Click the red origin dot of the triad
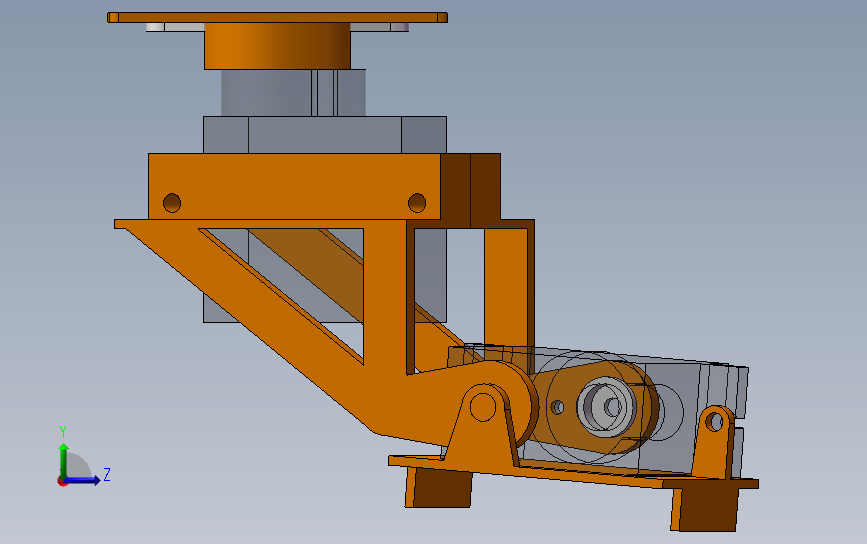Viewport: 867px width, 544px height. pyautogui.click(x=62, y=482)
